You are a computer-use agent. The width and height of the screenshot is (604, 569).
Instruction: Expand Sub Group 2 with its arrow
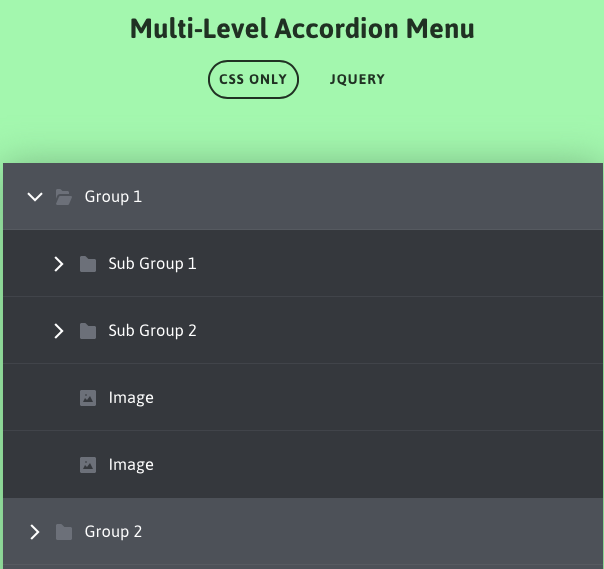[x=59, y=331]
